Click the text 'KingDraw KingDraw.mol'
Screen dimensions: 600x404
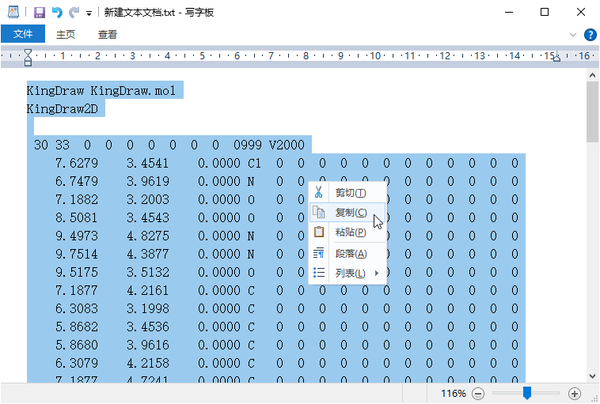click(x=101, y=91)
